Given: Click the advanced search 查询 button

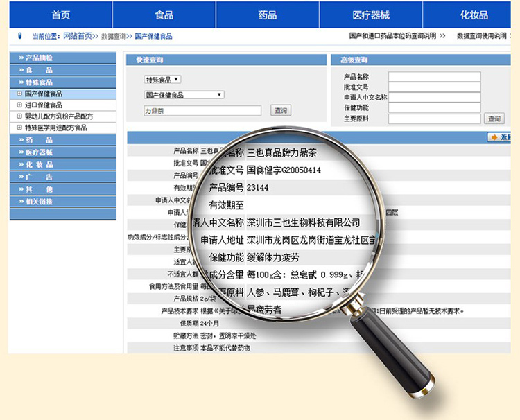Looking at the screenshot, I should (x=494, y=119).
